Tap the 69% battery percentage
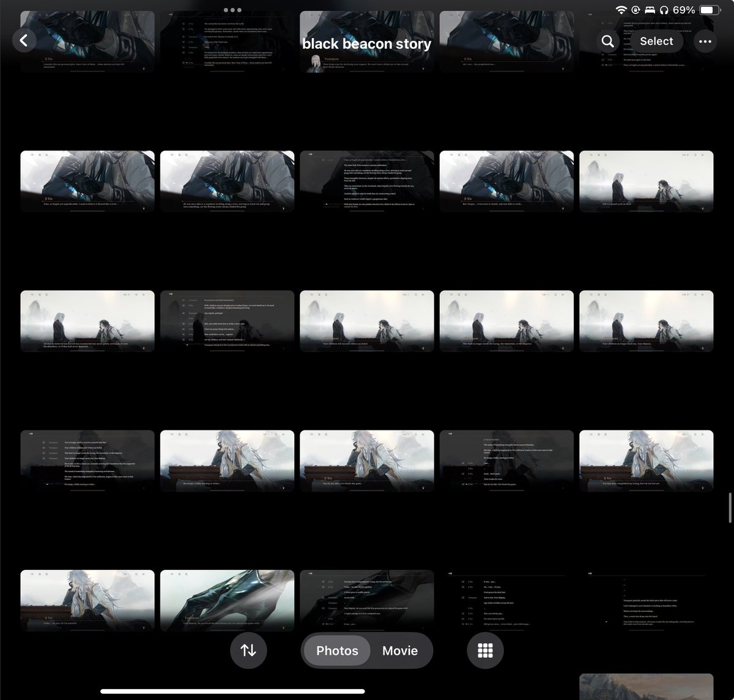 pyautogui.click(x=684, y=10)
